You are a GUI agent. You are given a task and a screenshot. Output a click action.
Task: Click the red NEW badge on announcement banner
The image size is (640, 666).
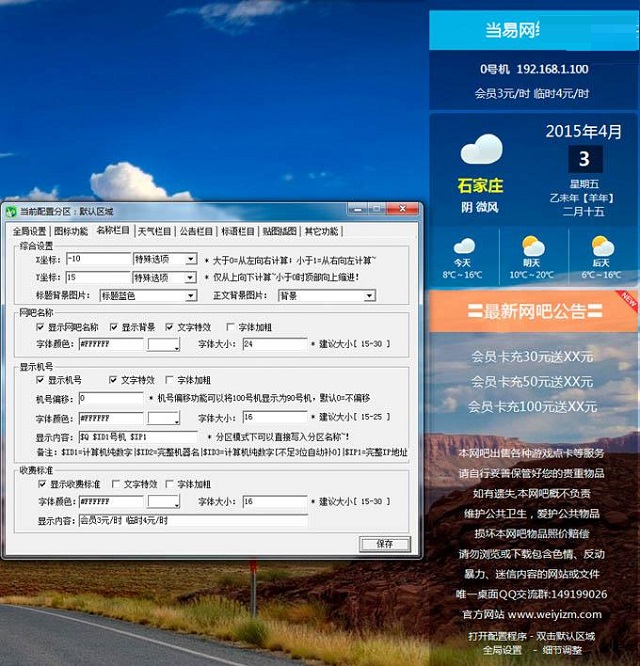click(x=626, y=298)
